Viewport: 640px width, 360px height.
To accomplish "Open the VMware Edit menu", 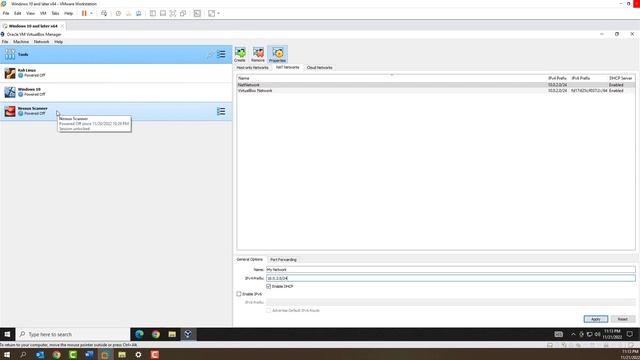I will [x=18, y=13].
